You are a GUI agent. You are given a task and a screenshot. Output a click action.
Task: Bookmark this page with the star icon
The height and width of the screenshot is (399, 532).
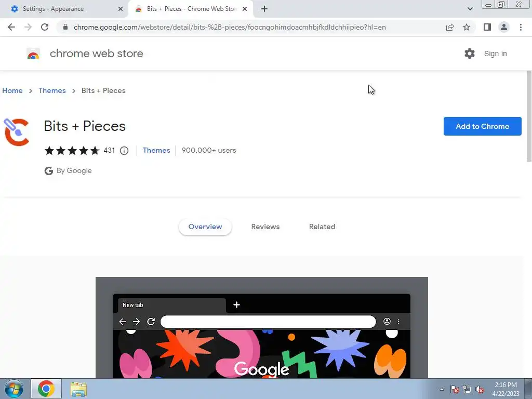(467, 27)
